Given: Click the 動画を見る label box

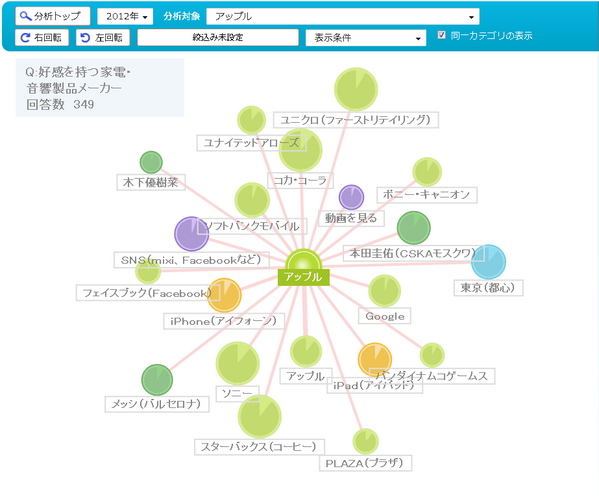Looking at the screenshot, I should [x=351, y=218].
